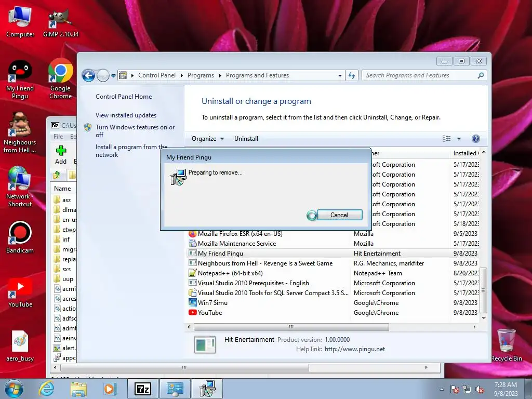Viewport: 532px width, 399px height.
Task: Click the Notepad++ program list icon
Action: 192,273
